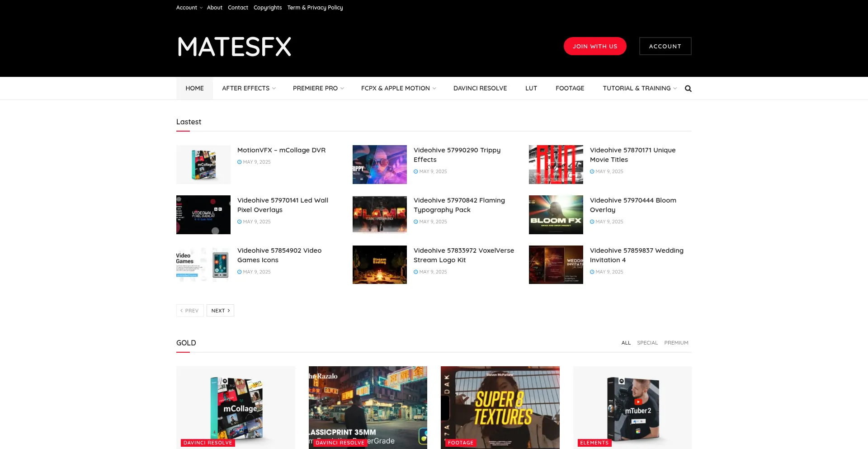Click the MATESFX site logo
Viewport: 868px width, 449px height.
(x=234, y=47)
